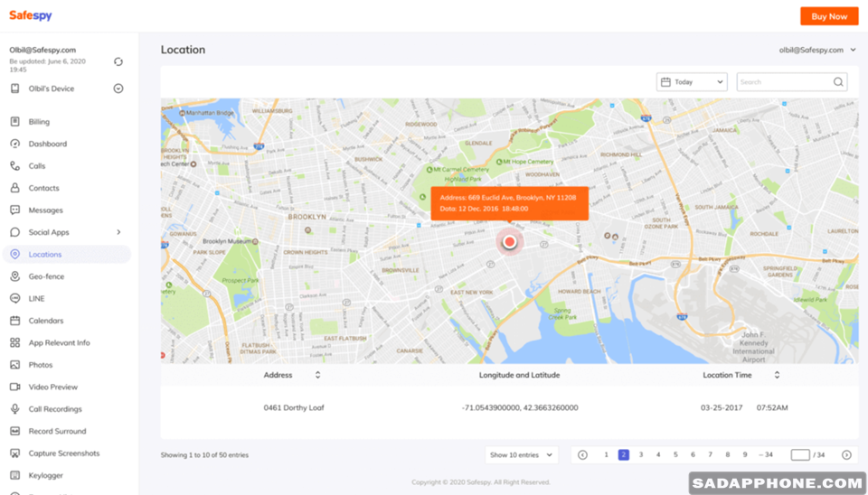Open the Call Recordings microphone icon
The image size is (868, 495).
click(15, 409)
